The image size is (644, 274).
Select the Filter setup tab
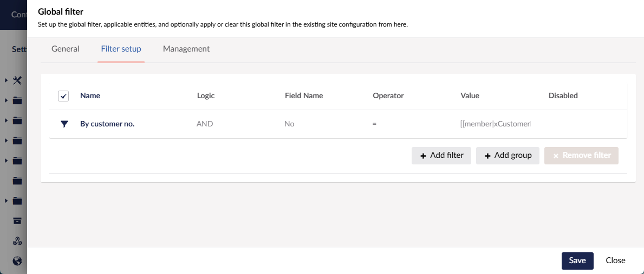(121, 49)
